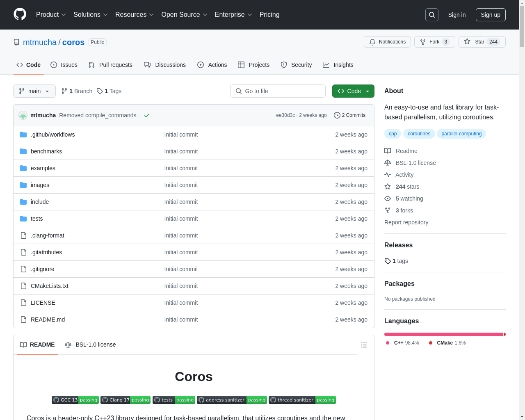Click the CMake 1.6% language legend
Image resolution: width=525 pixels, height=420 pixels.
pos(447,343)
